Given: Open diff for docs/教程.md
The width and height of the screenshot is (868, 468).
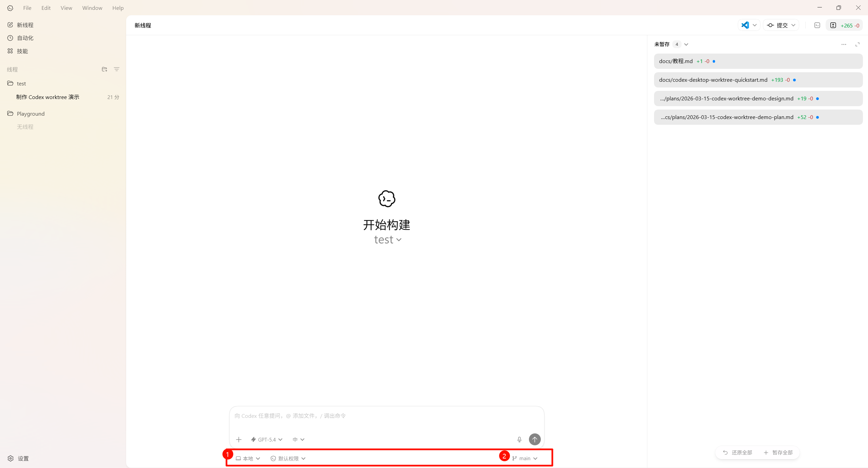Looking at the screenshot, I should 758,61.
